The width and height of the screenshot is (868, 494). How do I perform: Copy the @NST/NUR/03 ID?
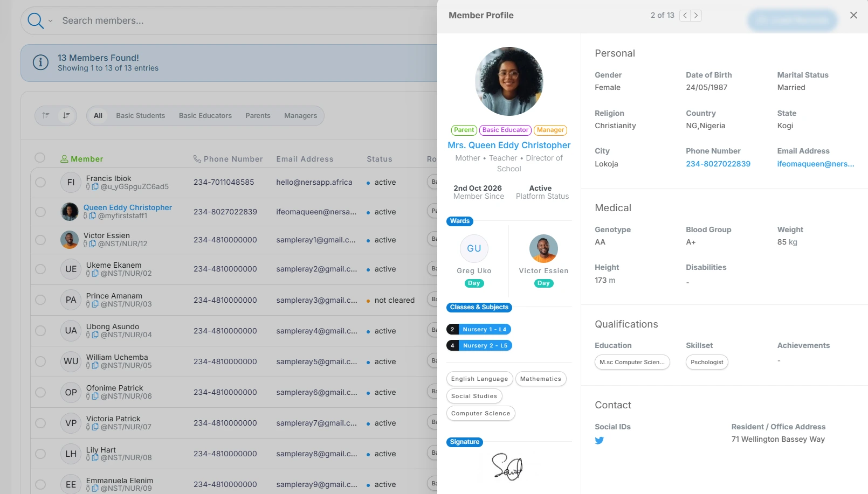click(x=95, y=304)
